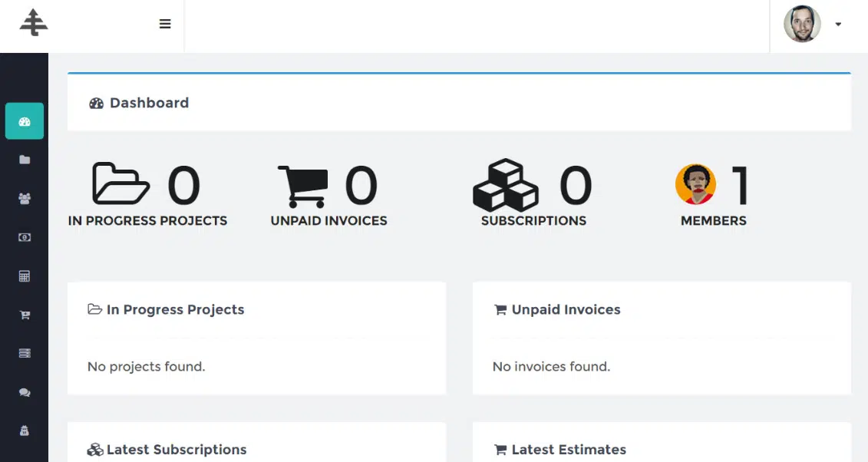Click the In Progress Projects panel heading
Viewport: 868px width, 462px height.
coord(174,310)
